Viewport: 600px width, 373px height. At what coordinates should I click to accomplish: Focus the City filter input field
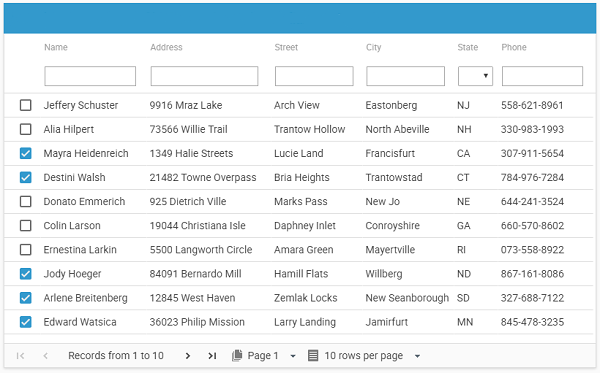405,76
